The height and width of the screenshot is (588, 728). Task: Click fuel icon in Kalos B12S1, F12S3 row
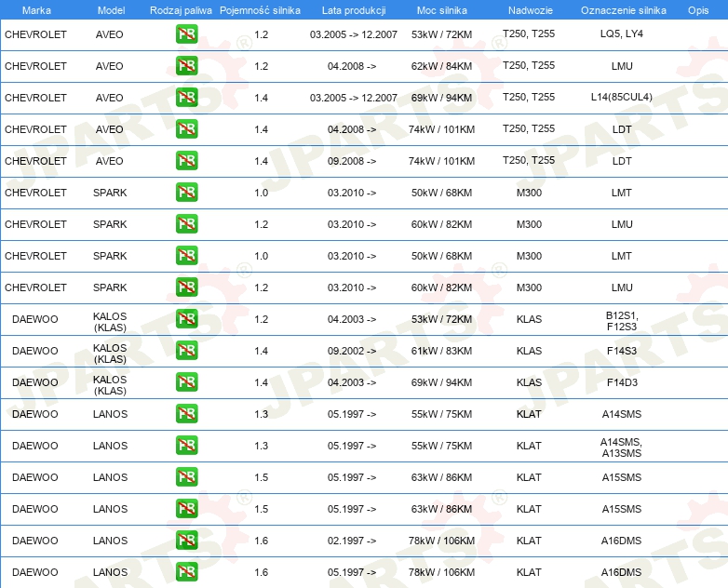coord(186,318)
